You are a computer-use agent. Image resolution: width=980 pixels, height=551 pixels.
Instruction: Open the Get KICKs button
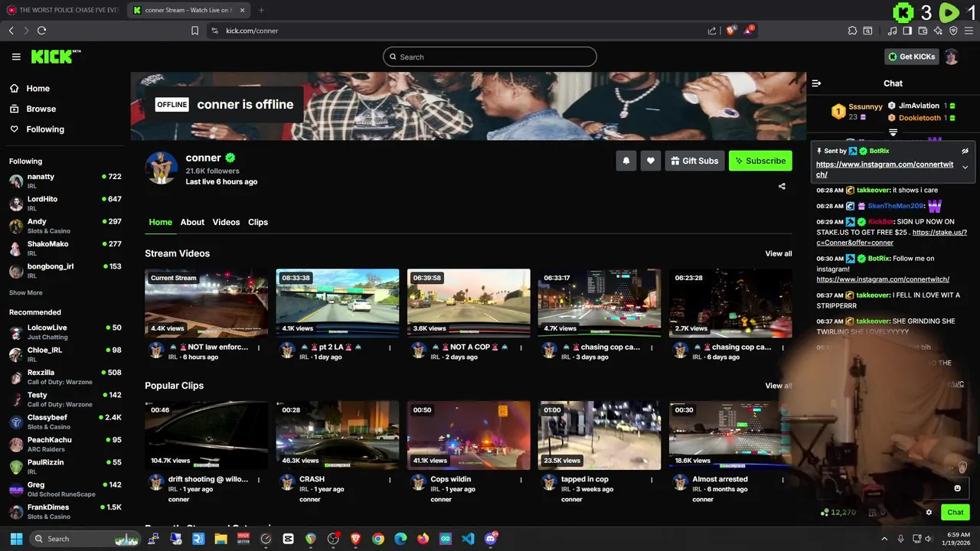[910, 57]
